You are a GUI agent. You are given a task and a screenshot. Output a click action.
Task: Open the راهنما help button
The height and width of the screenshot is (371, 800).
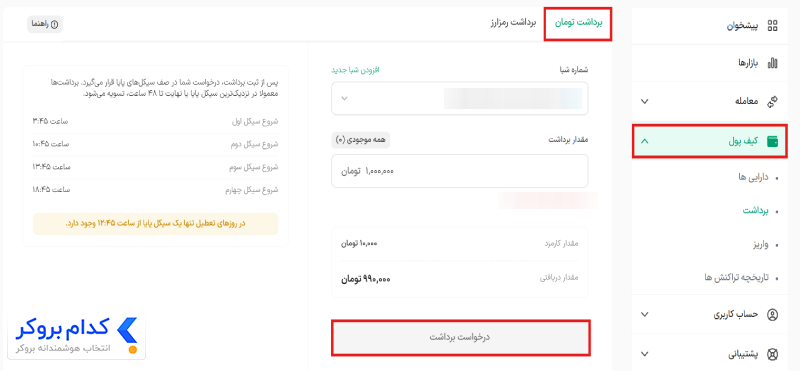coord(45,24)
